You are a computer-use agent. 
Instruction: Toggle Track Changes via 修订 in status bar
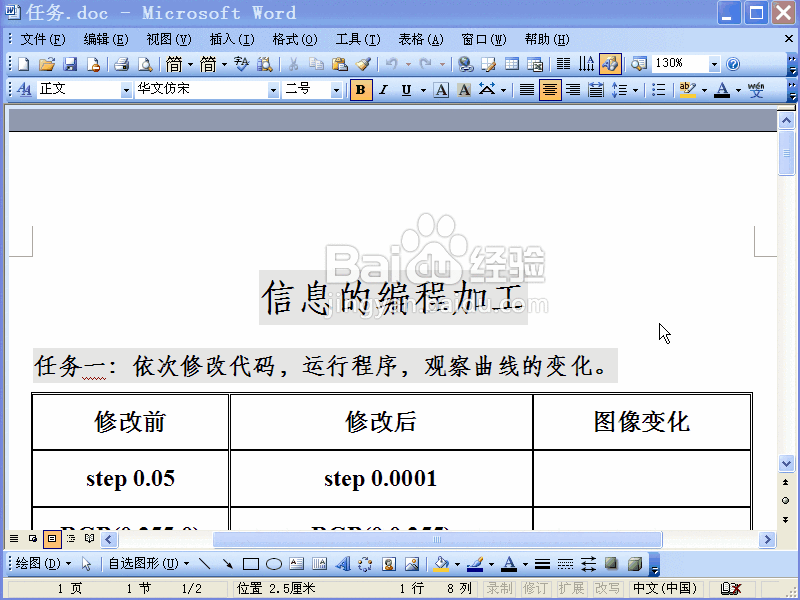pyautogui.click(x=533, y=588)
